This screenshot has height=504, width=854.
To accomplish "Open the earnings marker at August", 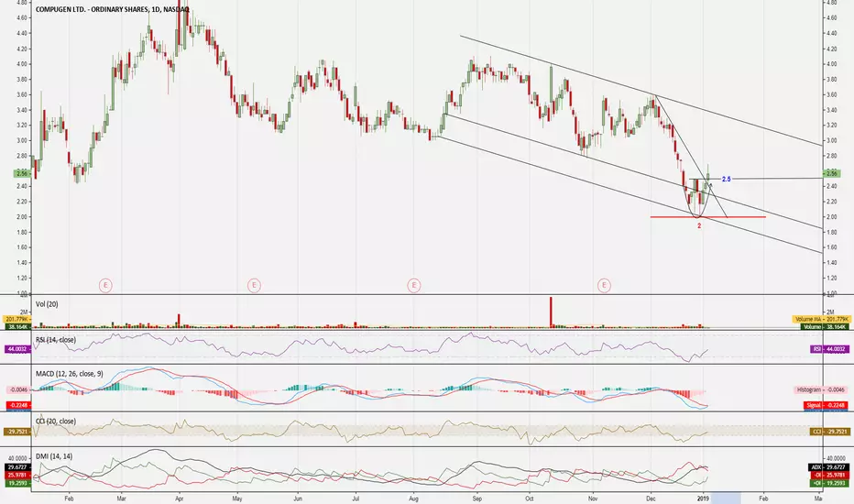I will (414, 285).
